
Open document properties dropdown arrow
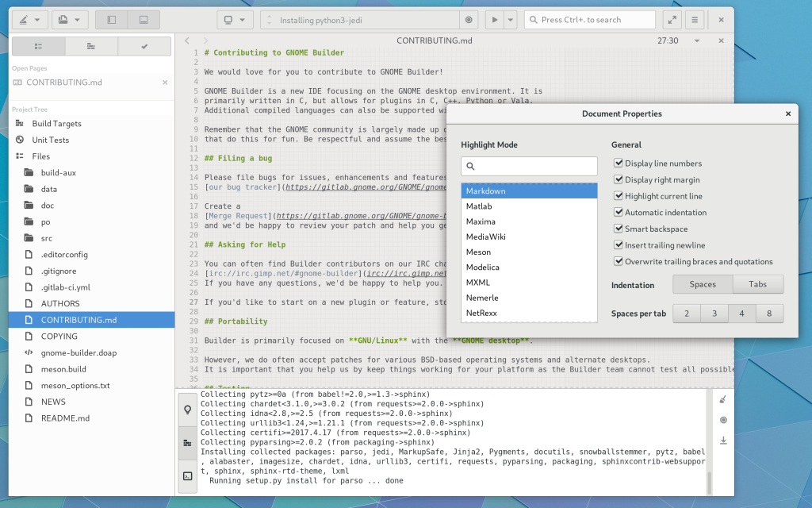pyautogui.click(x=697, y=40)
